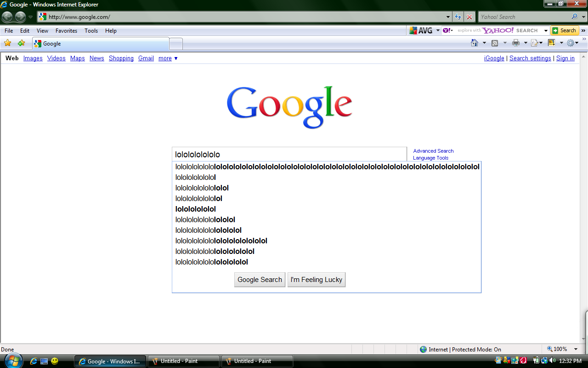
Task: Open the Tools menu
Action: pyautogui.click(x=91, y=31)
